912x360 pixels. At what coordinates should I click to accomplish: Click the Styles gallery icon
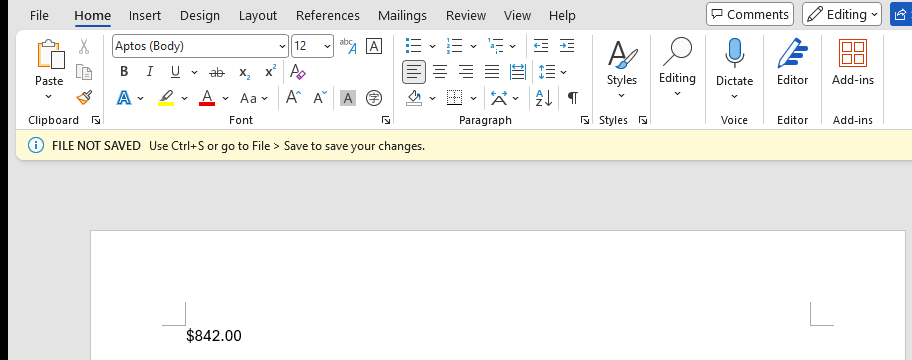[622, 55]
